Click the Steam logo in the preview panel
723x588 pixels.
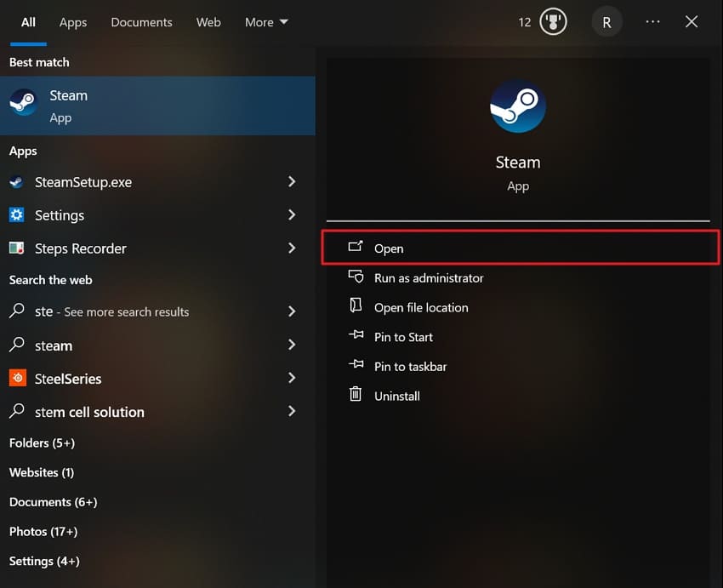click(x=518, y=106)
